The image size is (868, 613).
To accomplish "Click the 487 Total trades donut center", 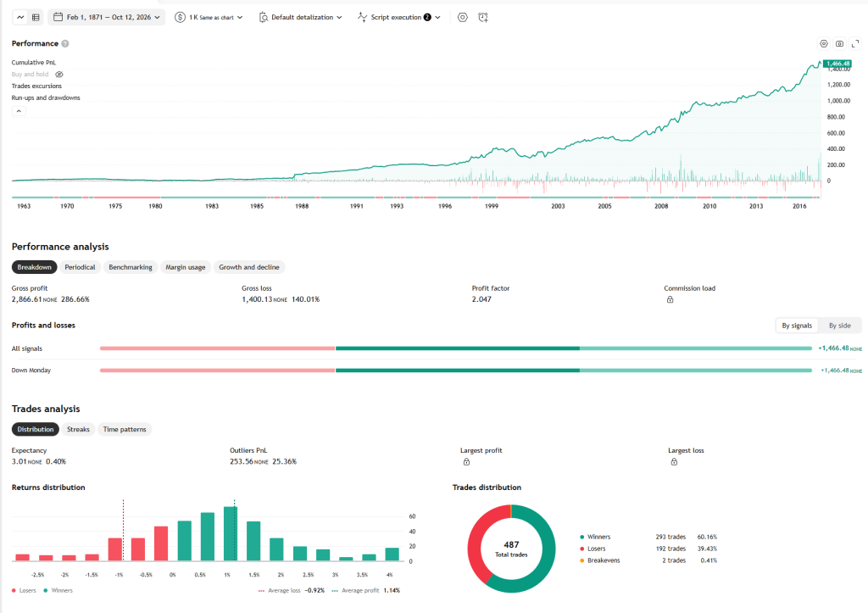I will click(511, 549).
